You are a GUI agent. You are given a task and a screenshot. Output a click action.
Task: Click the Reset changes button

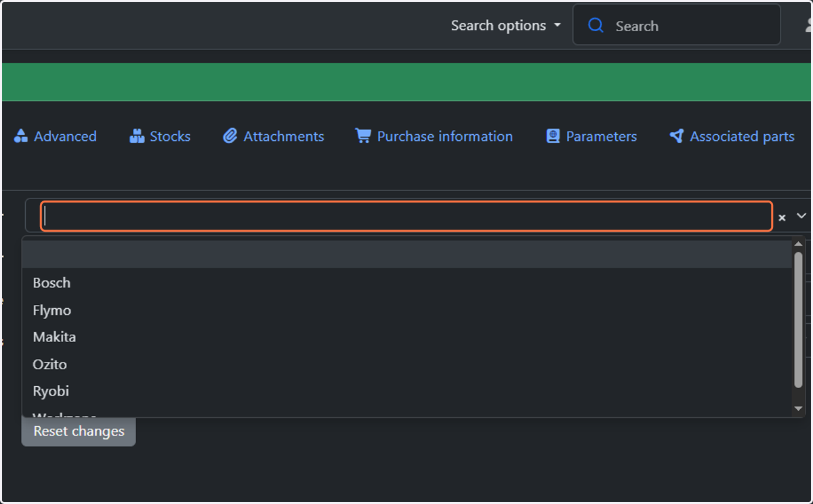[79, 431]
